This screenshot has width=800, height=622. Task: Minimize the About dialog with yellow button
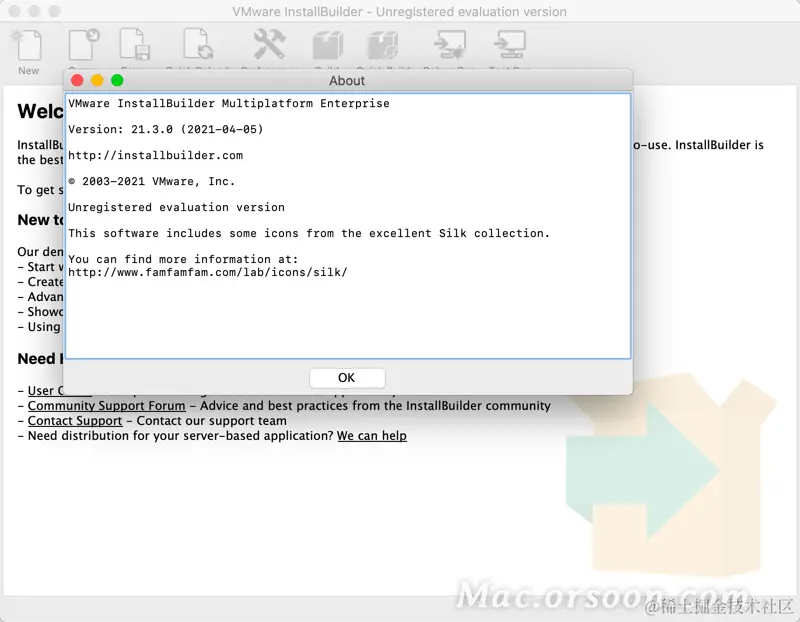click(x=97, y=81)
